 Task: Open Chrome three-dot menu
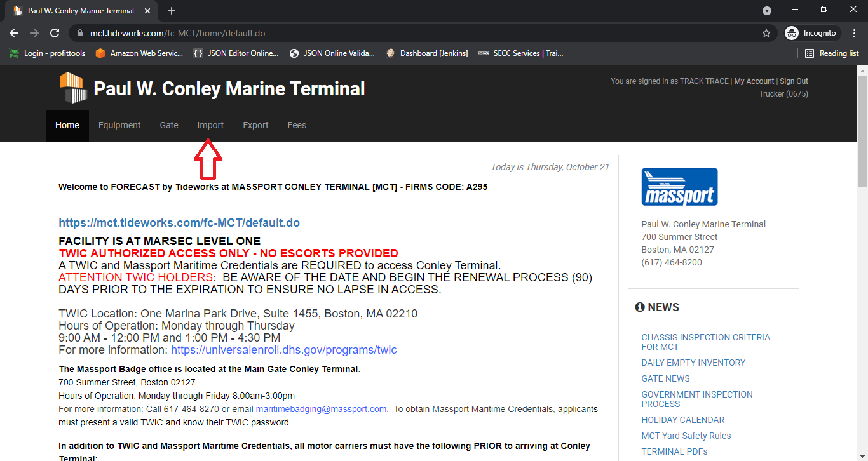(x=855, y=33)
